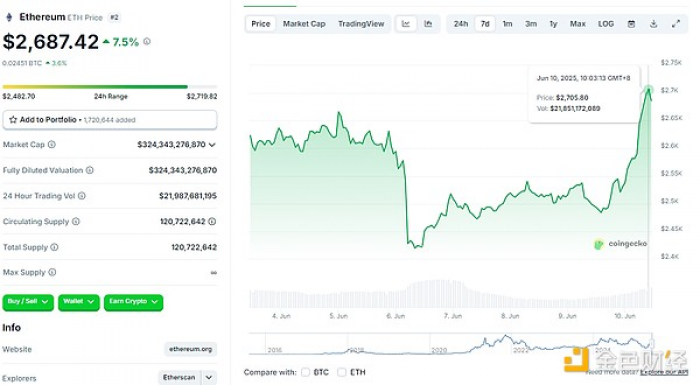
Task: Select the 24h time range
Action: 461,24
